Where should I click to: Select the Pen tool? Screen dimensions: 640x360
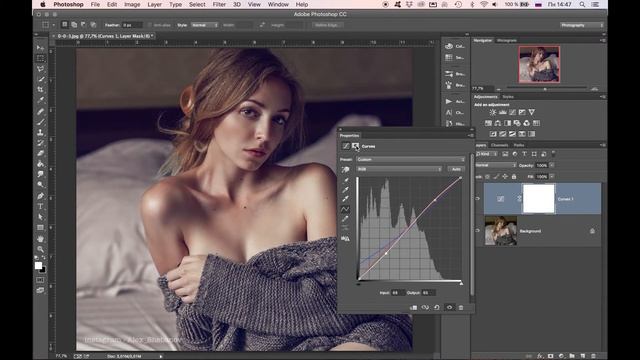click(40, 196)
